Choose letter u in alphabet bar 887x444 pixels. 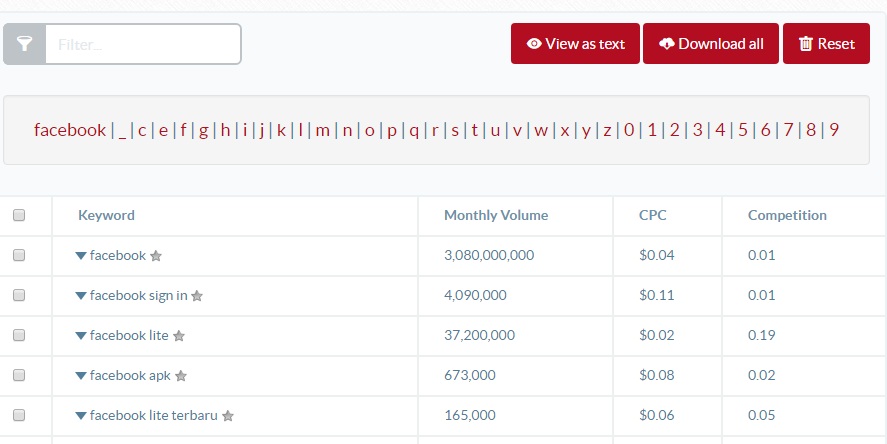[x=495, y=130]
